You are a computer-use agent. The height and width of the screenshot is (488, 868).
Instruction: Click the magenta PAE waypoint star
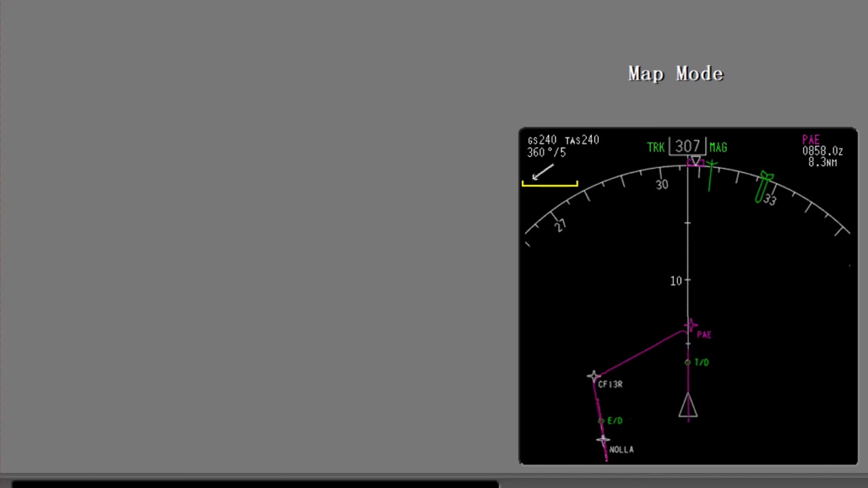pyautogui.click(x=690, y=327)
